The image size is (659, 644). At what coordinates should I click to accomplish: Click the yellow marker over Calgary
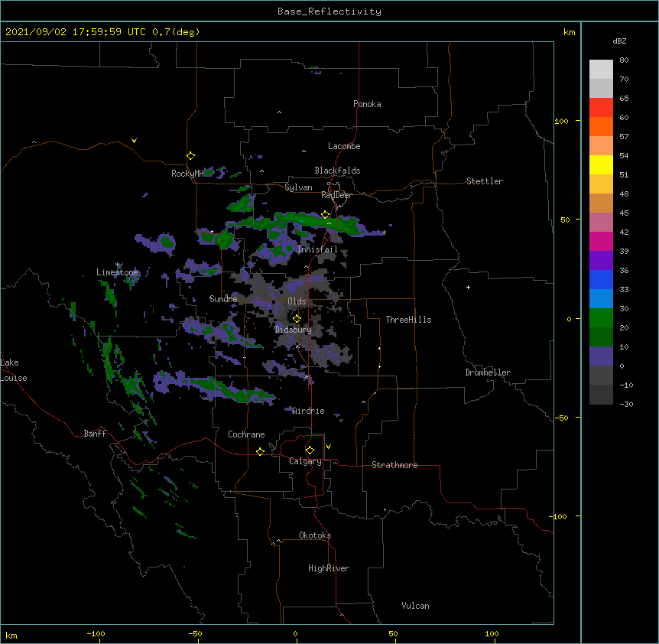click(310, 450)
